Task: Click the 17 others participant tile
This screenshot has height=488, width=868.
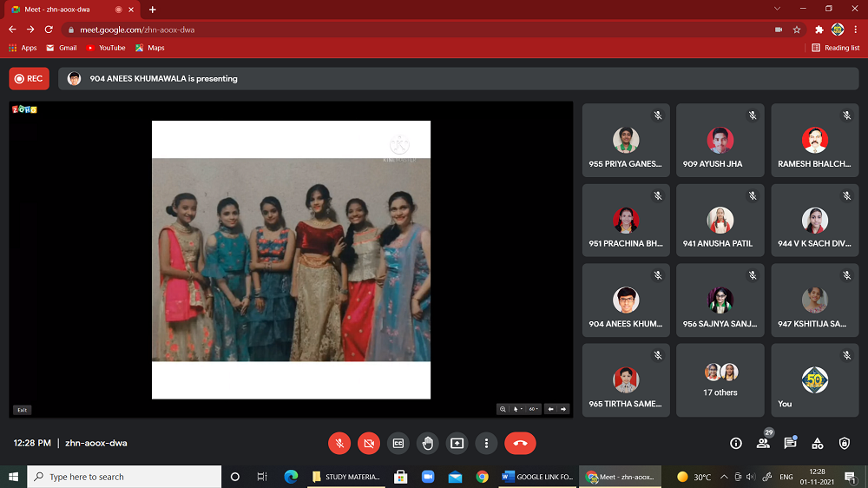Action: 720,380
